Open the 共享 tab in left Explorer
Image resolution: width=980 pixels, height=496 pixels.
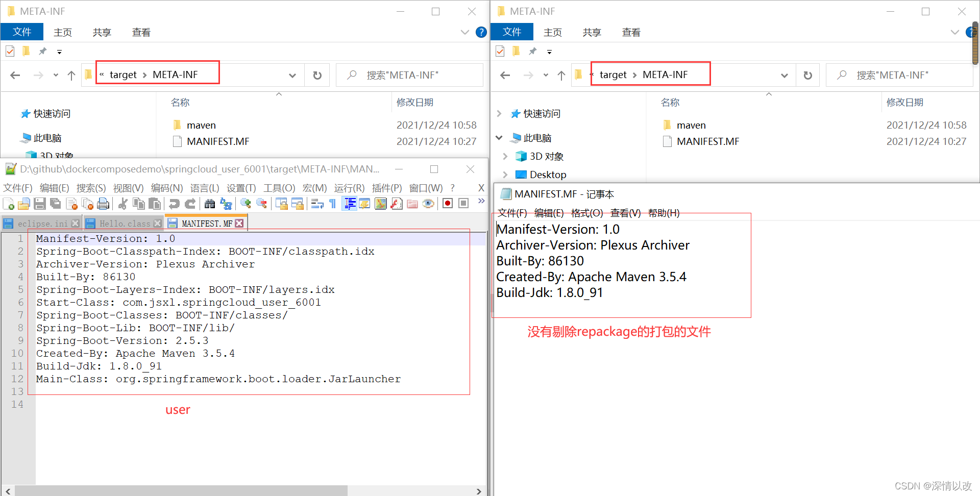(x=102, y=32)
